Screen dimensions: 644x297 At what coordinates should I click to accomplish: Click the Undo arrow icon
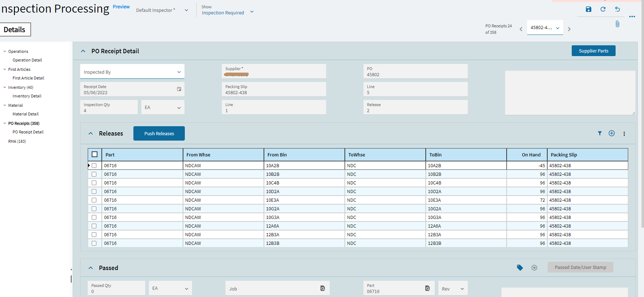pyautogui.click(x=617, y=9)
